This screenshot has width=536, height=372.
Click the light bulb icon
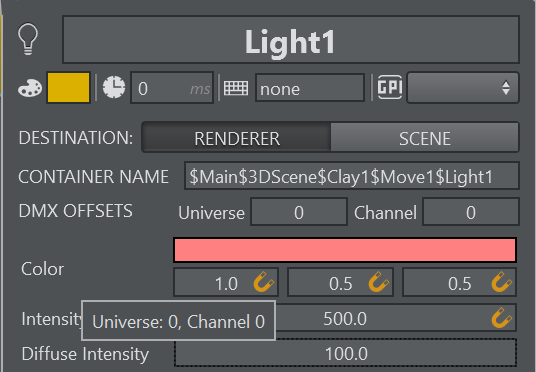[x=28, y=39]
